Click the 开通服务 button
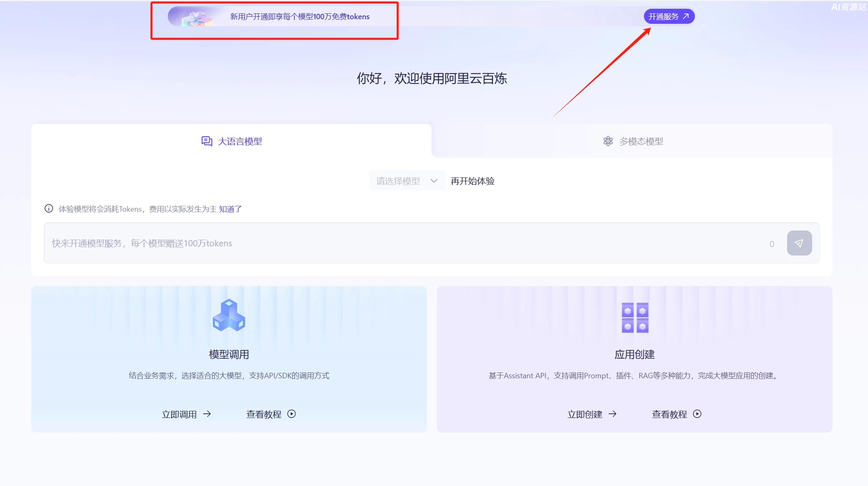868x486 pixels. (x=669, y=16)
